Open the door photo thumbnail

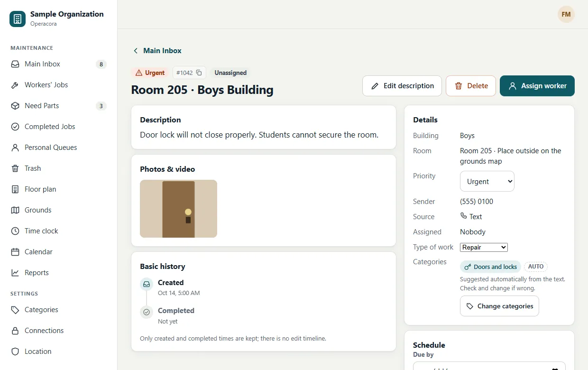coord(178,209)
